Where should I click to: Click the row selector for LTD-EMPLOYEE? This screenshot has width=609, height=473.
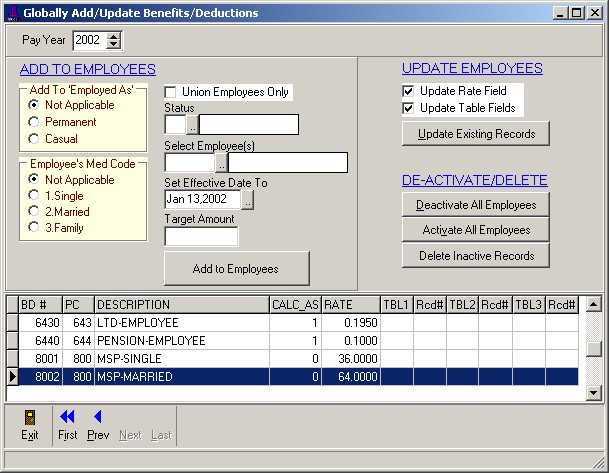point(13,323)
